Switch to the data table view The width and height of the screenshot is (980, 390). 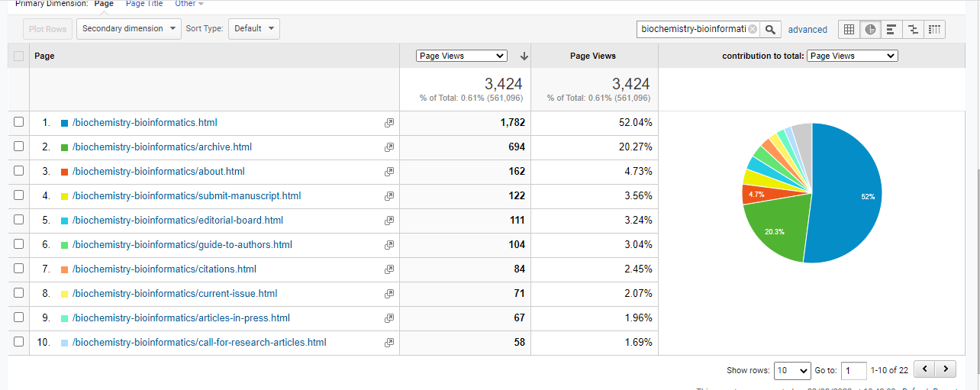point(848,30)
